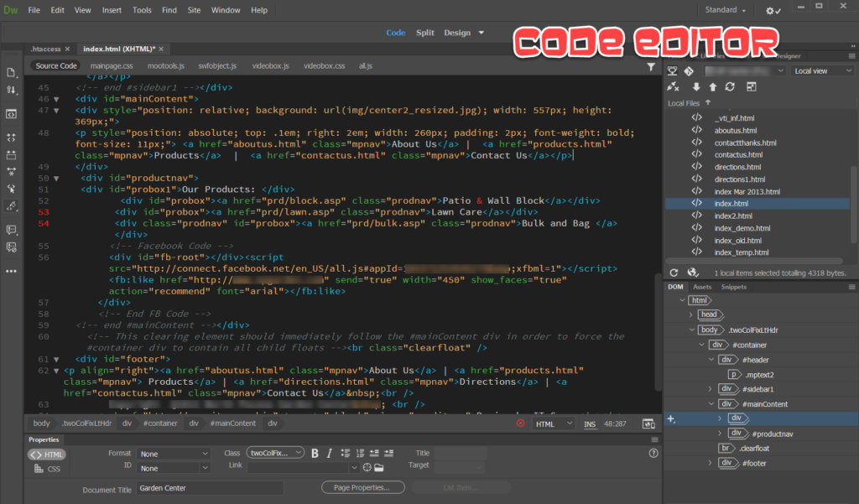Click the add element plus icon in DOM panel
859x504 pixels.
pos(671,419)
